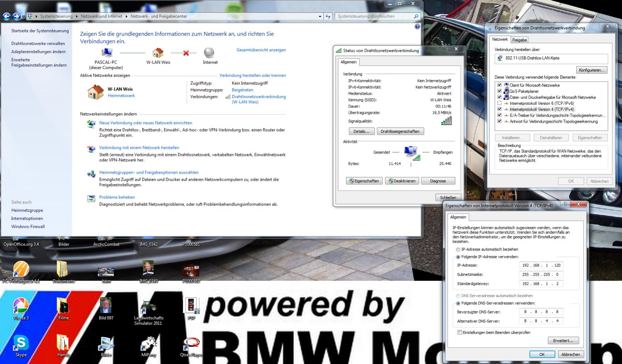Toggle E/A-Treiber für Verbindungsschicht checkbox
The width and height of the screenshot is (622, 364).
(500, 115)
